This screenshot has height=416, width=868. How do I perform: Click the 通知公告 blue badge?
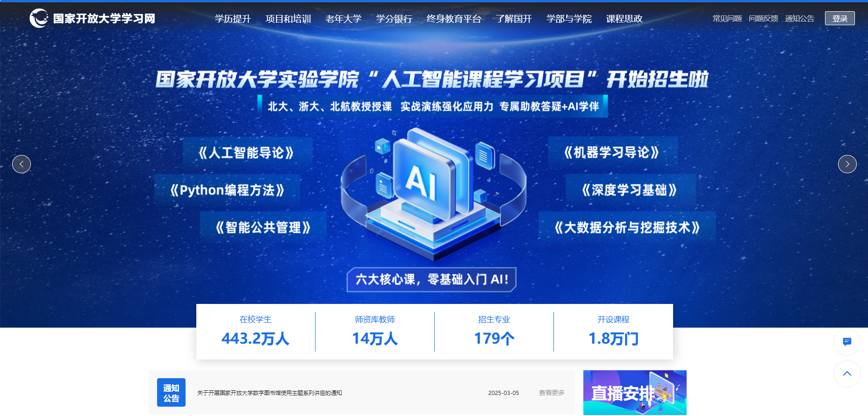tap(171, 393)
